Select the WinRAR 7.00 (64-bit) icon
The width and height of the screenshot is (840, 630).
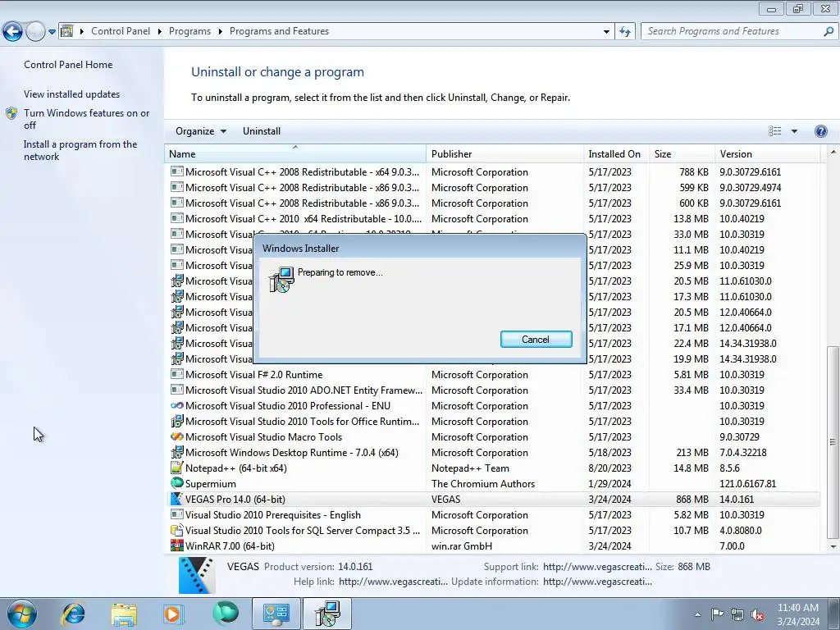[177, 546]
